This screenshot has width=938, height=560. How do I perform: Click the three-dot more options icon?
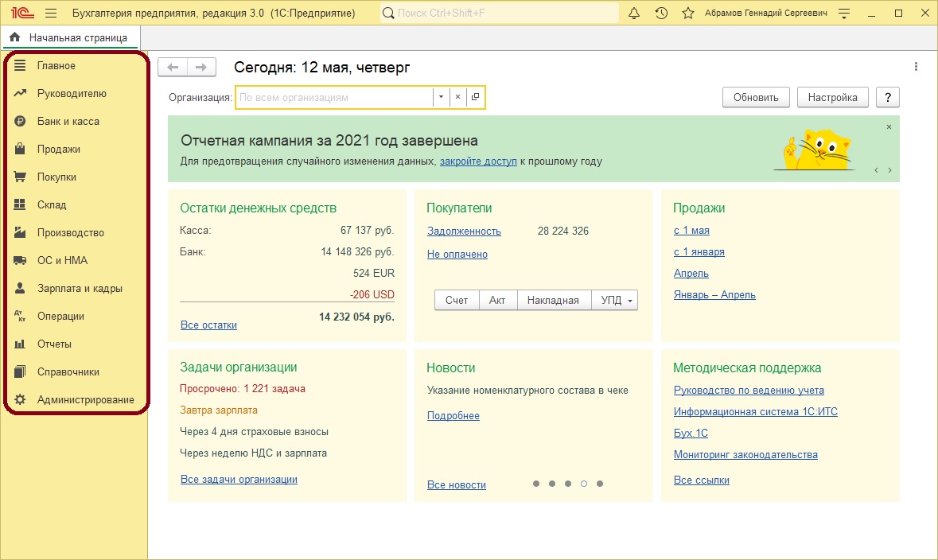click(917, 67)
